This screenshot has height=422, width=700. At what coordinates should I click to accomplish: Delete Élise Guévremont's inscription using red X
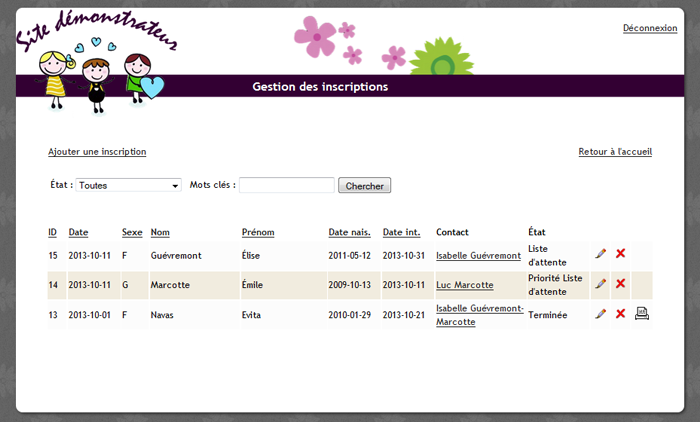(620, 254)
